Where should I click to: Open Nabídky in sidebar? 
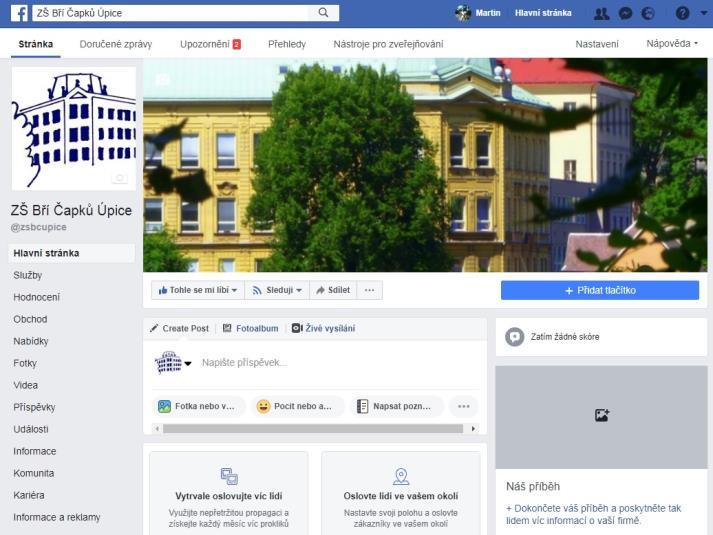(30, 341)
